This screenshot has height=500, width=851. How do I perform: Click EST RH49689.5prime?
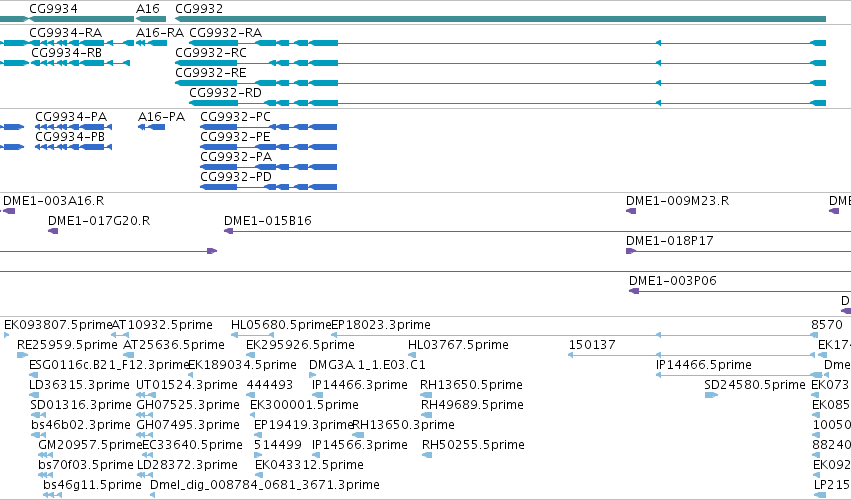[473, 405]
